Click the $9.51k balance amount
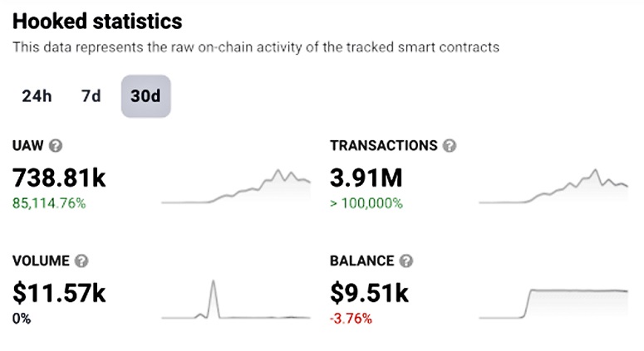The height and width of the screenshot is (351, 644). pyautogui.click(x=370, y=292)
